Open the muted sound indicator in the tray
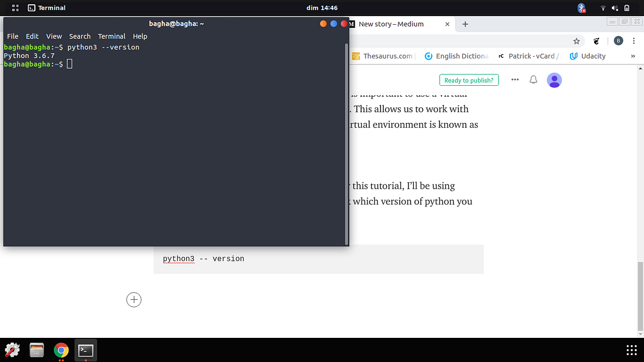644x362 pixels. coord(614,8)
